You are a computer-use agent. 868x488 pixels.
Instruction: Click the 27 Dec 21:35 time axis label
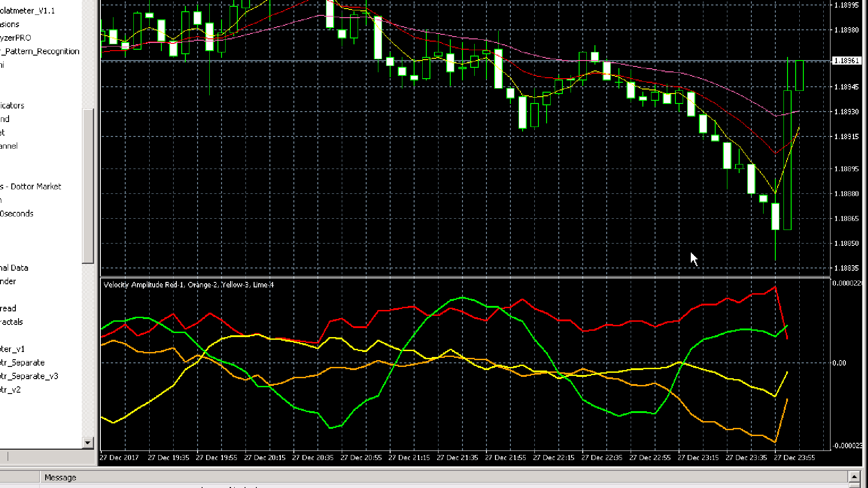pyautogui.click(x=457, y=457)
